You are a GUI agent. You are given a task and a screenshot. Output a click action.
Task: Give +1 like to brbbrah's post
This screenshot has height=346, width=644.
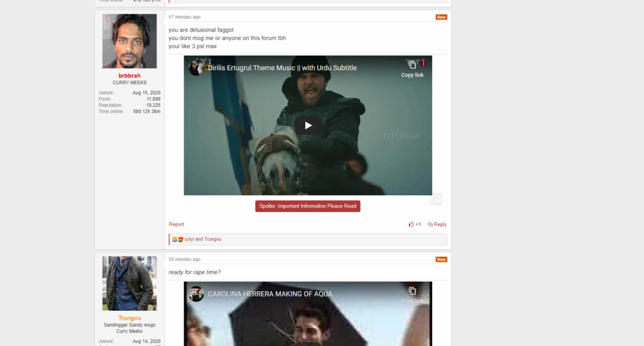tap(415, 224)
